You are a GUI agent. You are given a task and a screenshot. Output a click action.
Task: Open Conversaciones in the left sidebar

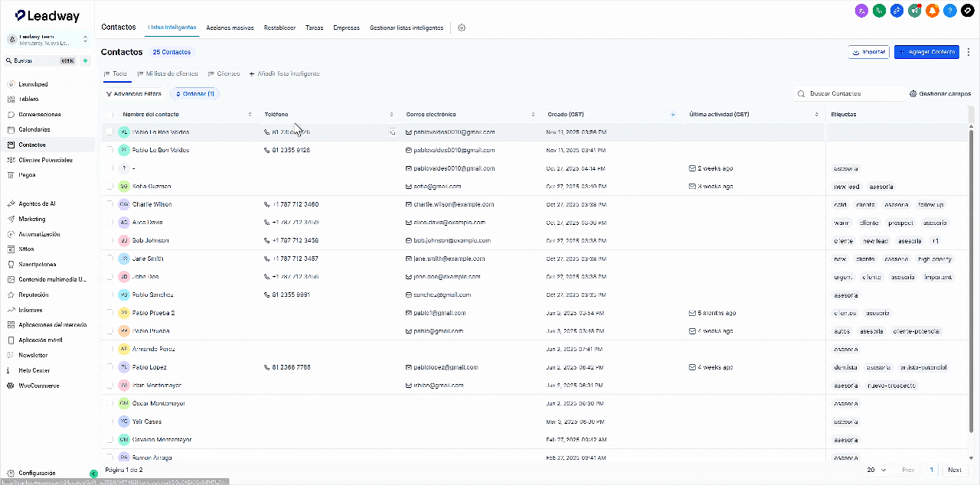(39, 115)
